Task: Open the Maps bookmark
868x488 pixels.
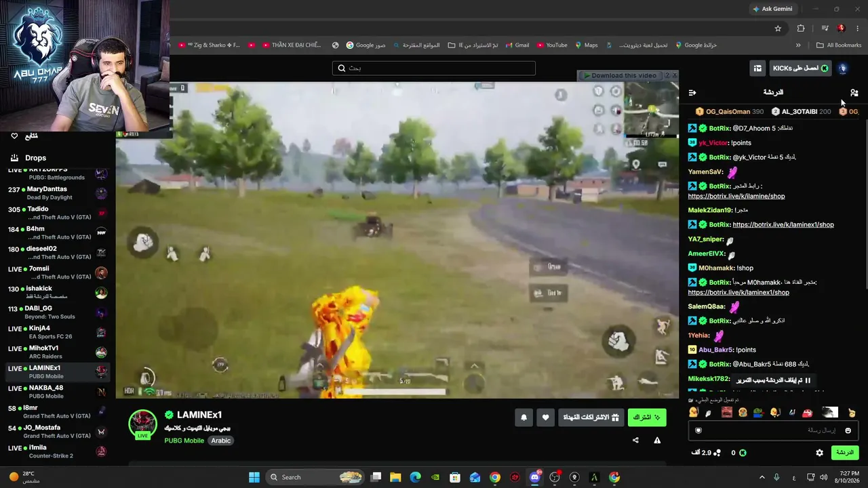Action: (x=587, y=45)
